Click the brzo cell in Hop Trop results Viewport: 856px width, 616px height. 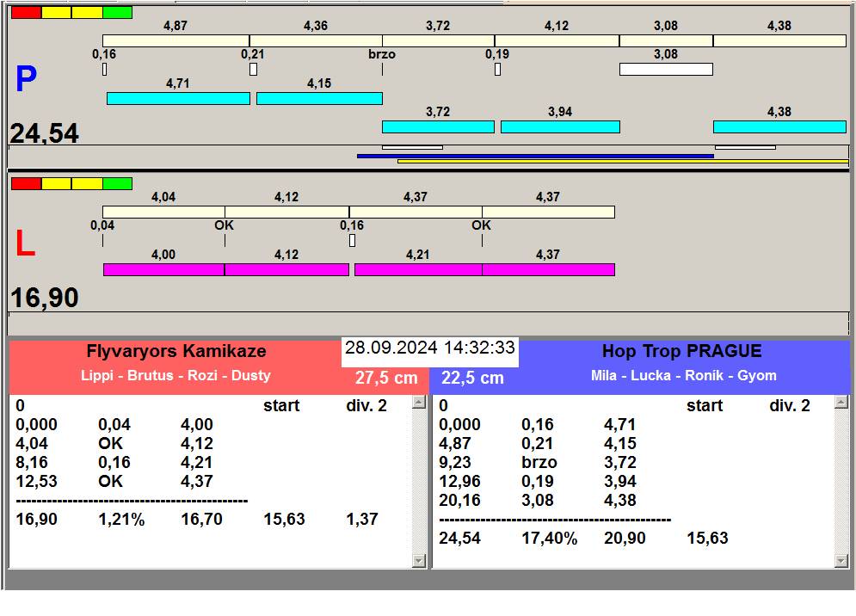[539, 462]
